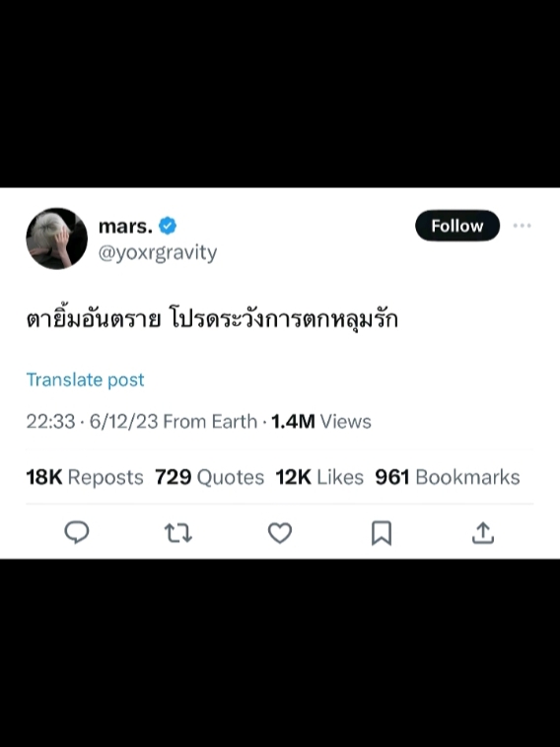The height and width of the screenshot is (747, 560).
Task: Open the three-dot more options menu
Action: pyautogui.click(x=522, y=226)
